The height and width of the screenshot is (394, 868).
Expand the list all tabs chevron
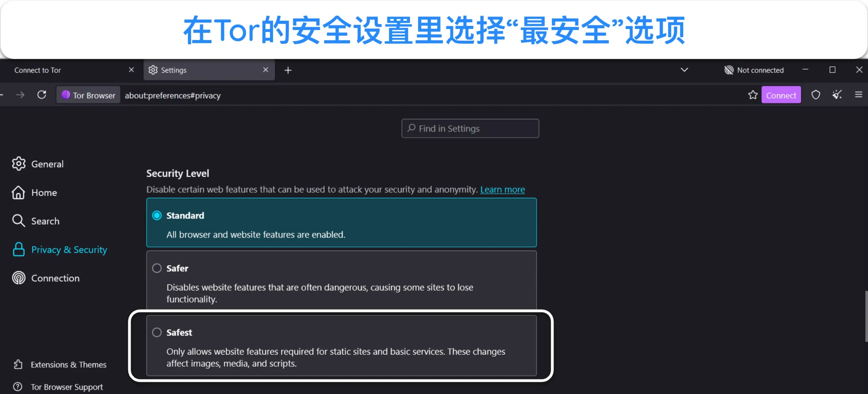click(x=684, y=70)
